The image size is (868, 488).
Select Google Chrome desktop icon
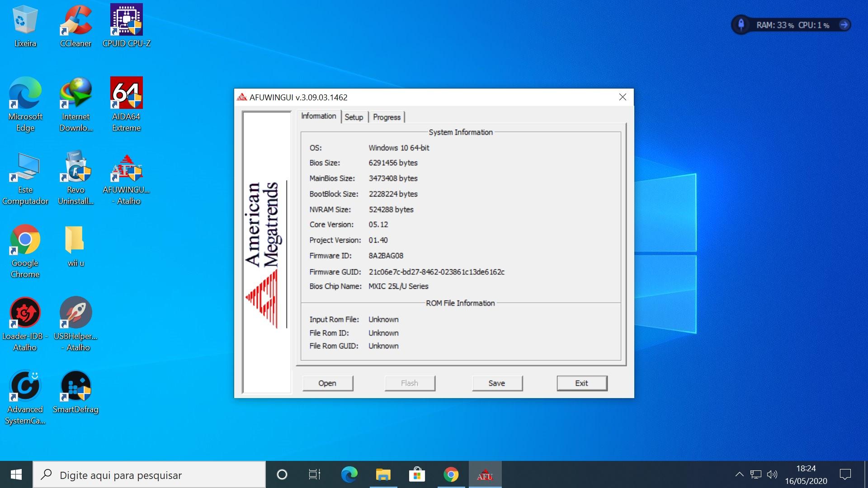(x=25, y=251)
